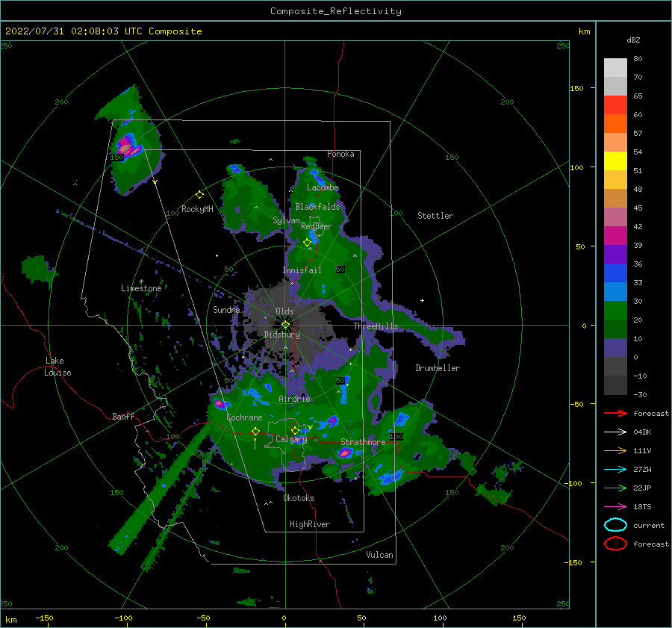
Task: Click the Banff town label
Action: coord(123,416)
